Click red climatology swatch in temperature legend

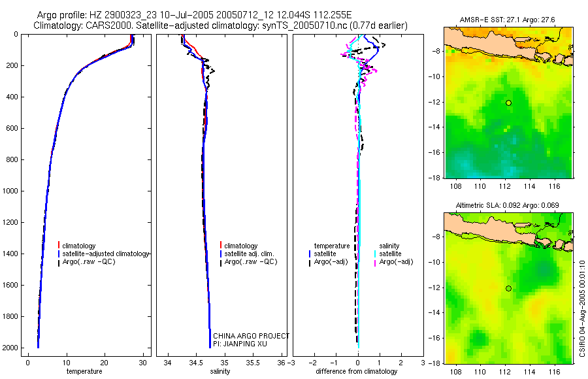[59, 246]
